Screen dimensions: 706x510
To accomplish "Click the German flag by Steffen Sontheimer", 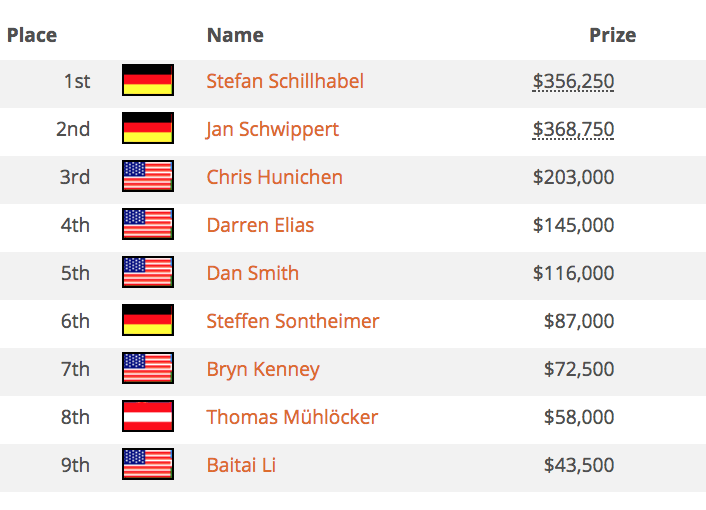I will [x=148, y=320].
